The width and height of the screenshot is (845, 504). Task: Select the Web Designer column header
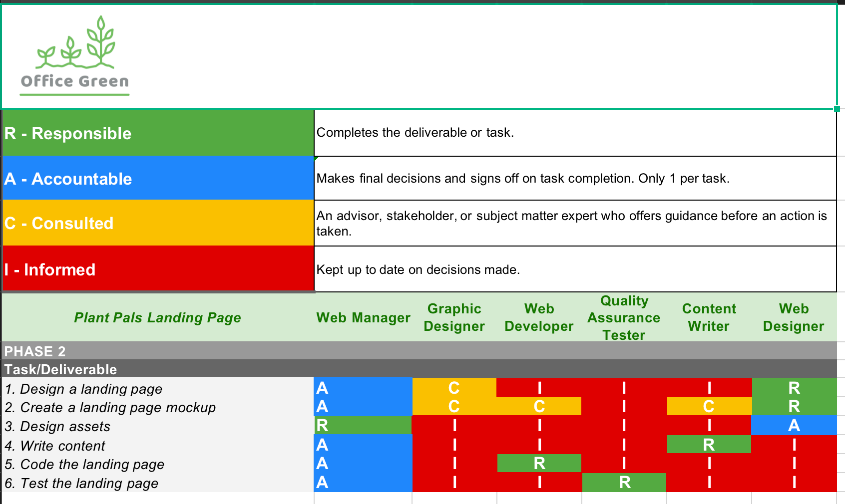click(794, 317)
